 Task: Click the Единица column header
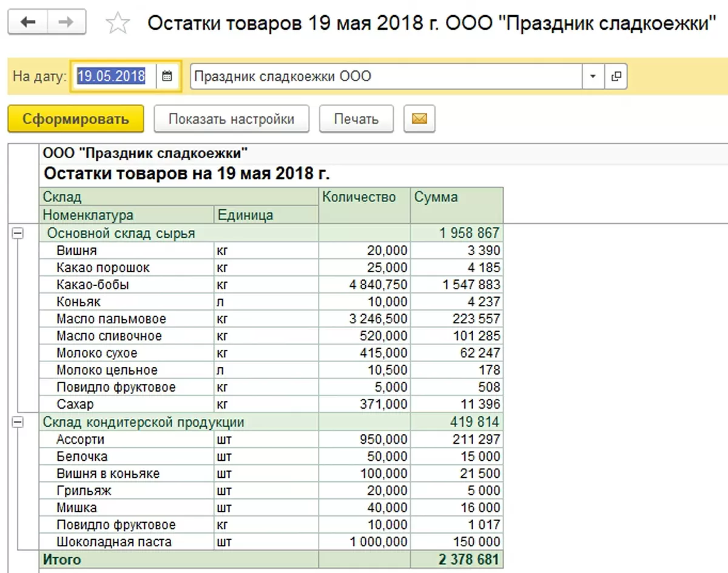click(266, 215)
